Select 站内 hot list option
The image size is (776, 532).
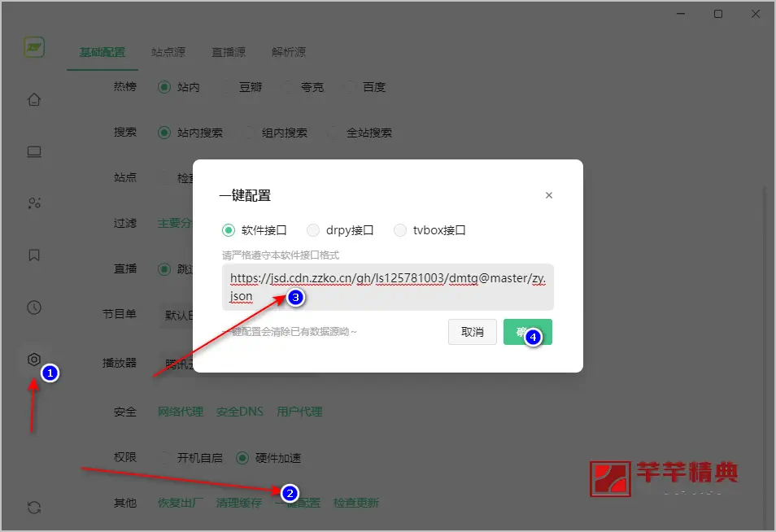tap(179, 87)
